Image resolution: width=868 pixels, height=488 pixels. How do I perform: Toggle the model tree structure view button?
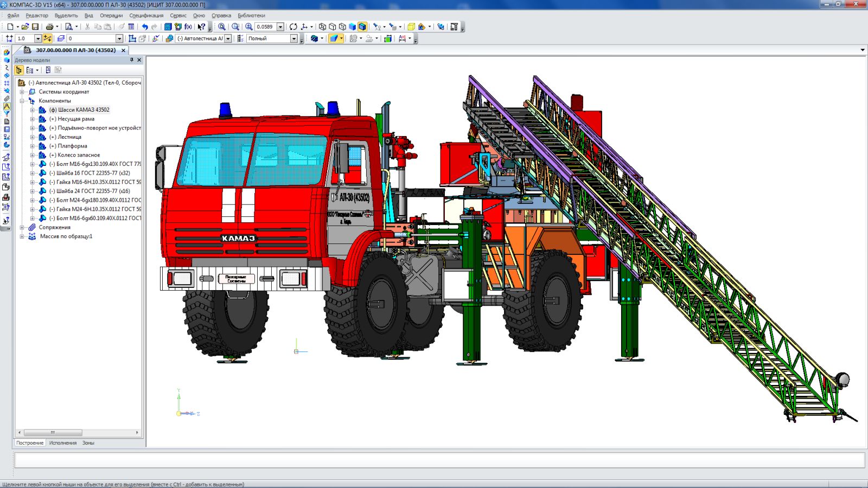coord(19,70)
